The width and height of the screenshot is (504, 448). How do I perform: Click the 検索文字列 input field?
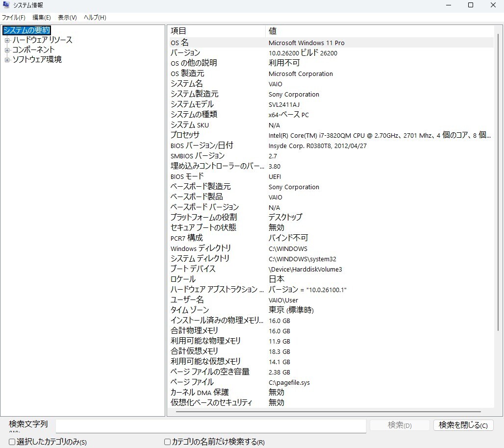point(211,426)
